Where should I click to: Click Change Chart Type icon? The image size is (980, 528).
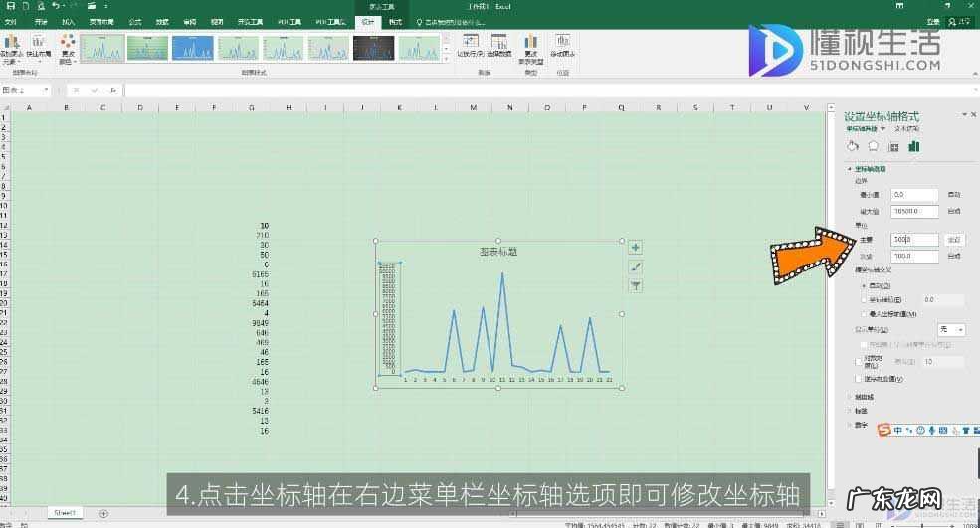point(531,50)
